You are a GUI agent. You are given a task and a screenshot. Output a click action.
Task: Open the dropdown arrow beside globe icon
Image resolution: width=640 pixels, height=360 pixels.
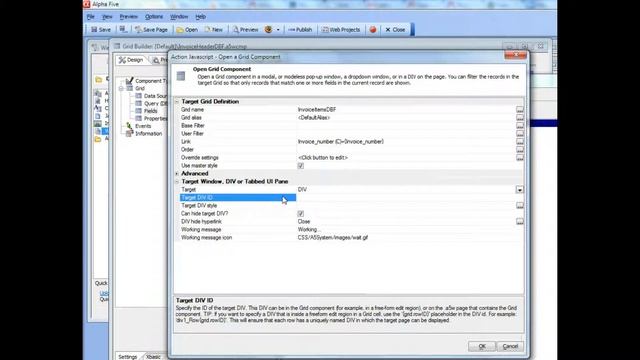278,30
